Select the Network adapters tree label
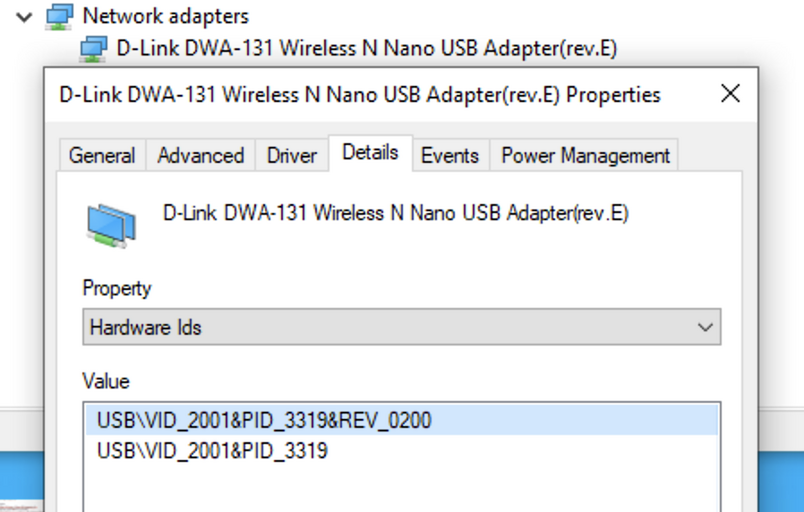This screenshot has height=512, width=804. click(166, 16)
